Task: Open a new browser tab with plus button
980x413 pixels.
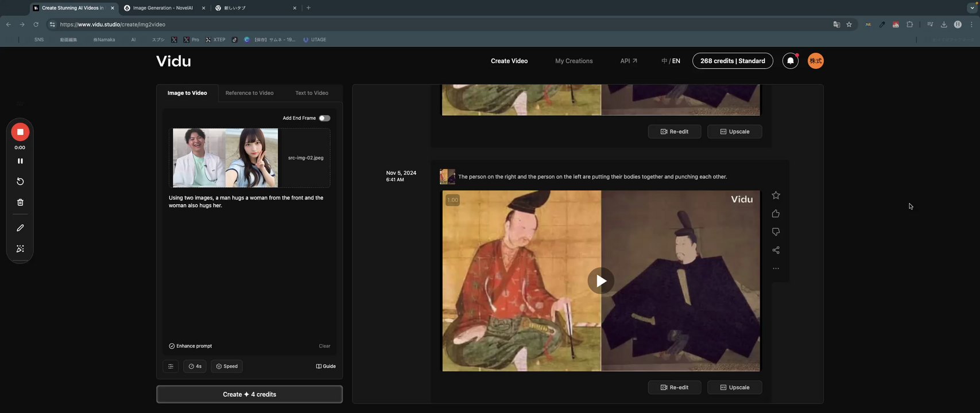Action: pyautogui.click(x=308, y=8)
